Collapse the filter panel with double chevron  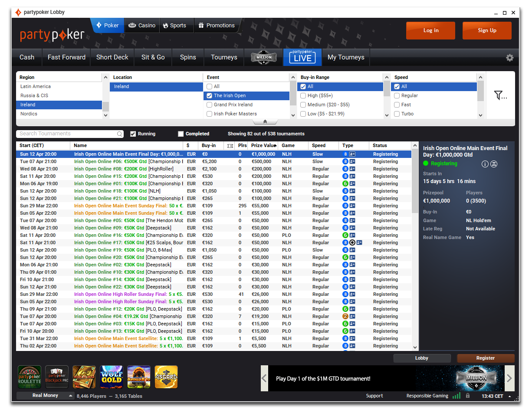(x=264, y=122)
